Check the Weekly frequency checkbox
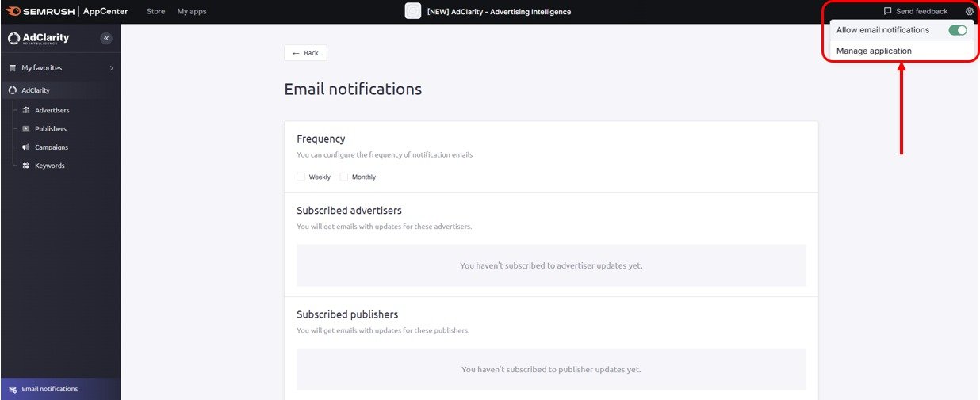Image resolution: width=980 pixels, height=400 pixels. tap(301, 177)
